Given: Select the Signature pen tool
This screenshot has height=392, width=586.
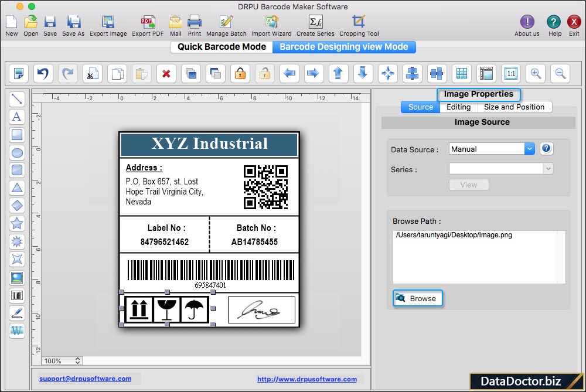Looking at the screenshot, I should coord(17,313).
